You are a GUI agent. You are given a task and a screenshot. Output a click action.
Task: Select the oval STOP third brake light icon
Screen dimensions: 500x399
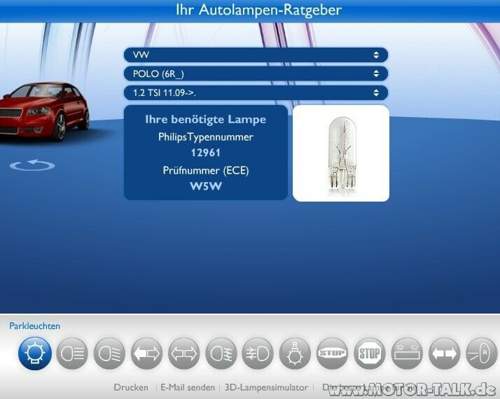coord(332,353)
